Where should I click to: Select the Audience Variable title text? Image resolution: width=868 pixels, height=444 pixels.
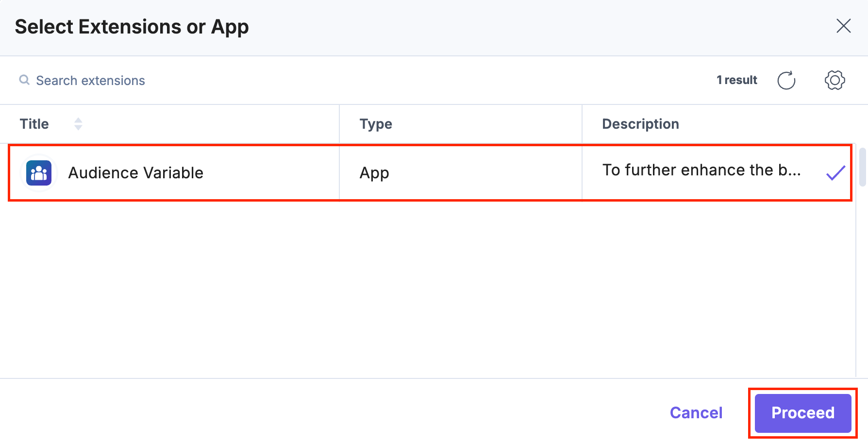point(135,173)
